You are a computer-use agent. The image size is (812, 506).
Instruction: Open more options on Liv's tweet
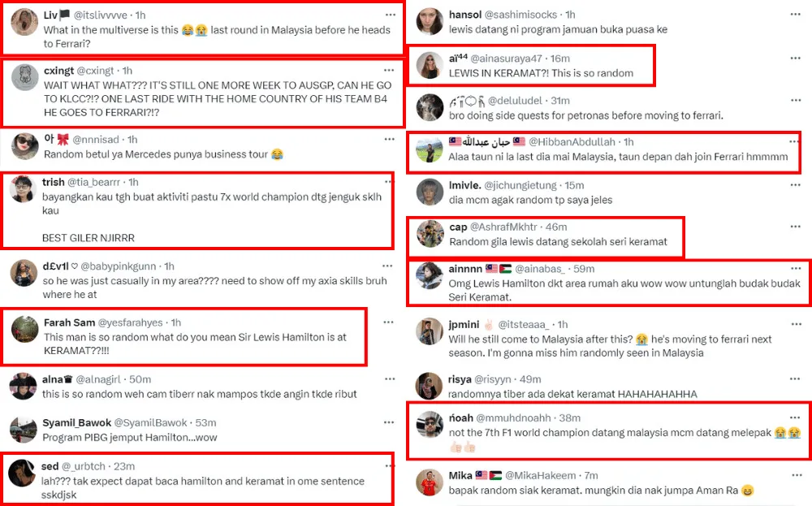click(391, 15)
